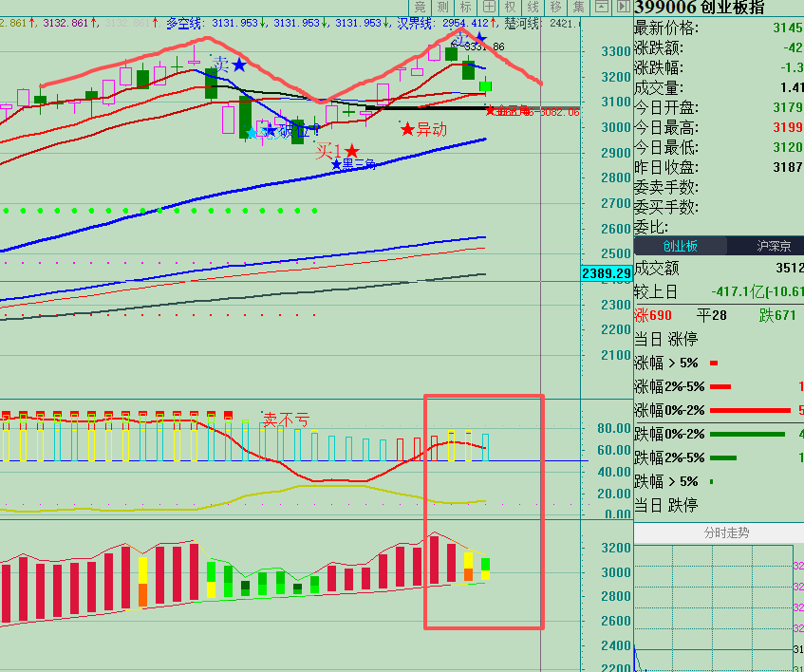Click the 2389.29 price axis label
The height and width of the screenshot is (672, 804).
606,273
